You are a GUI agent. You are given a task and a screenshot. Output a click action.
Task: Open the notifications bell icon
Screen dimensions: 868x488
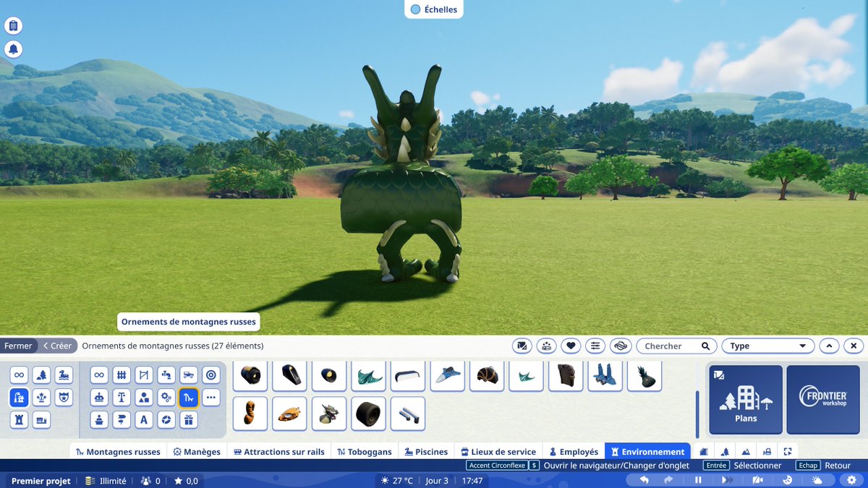pos(13,49)
